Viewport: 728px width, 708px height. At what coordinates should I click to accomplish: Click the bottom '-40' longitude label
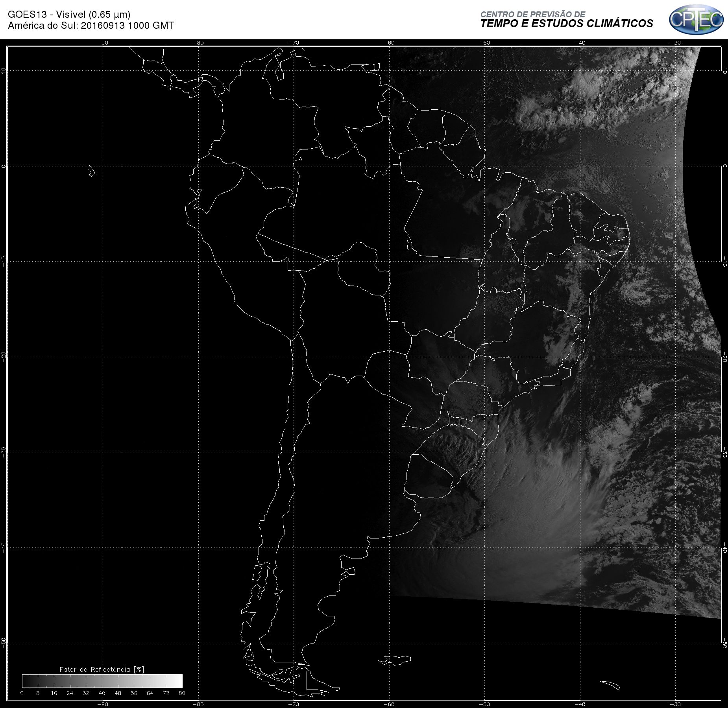pyautogui.click(x=580, y=704)
